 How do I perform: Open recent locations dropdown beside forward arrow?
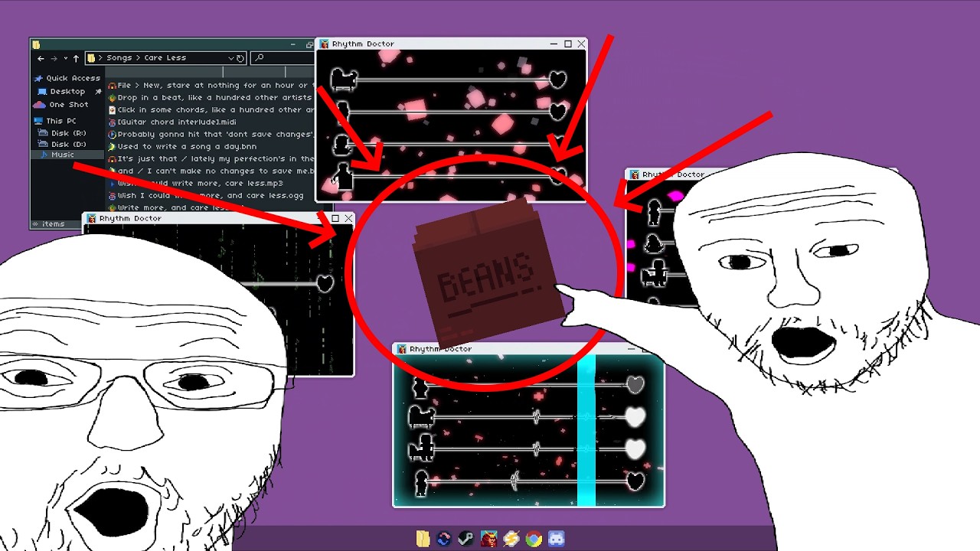65,58
